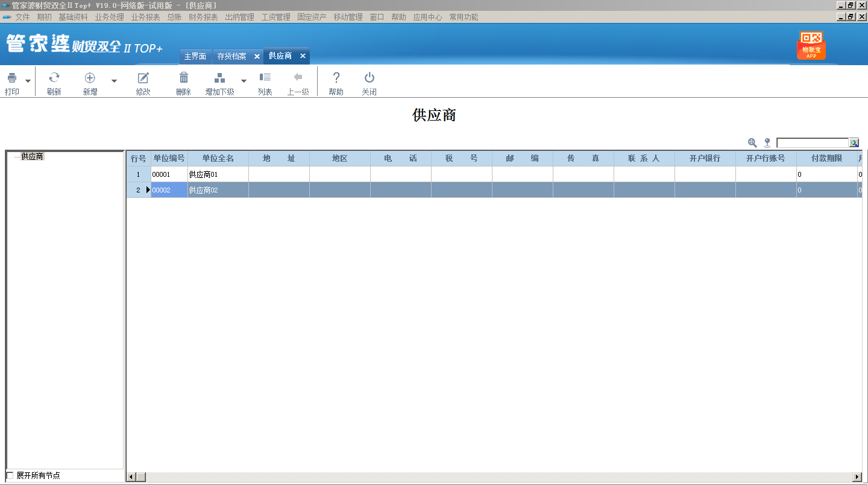Select the cell 供应商02
The width and height of the screenshot is (868, 485).
pyautogui.click(x=218, y=190)
